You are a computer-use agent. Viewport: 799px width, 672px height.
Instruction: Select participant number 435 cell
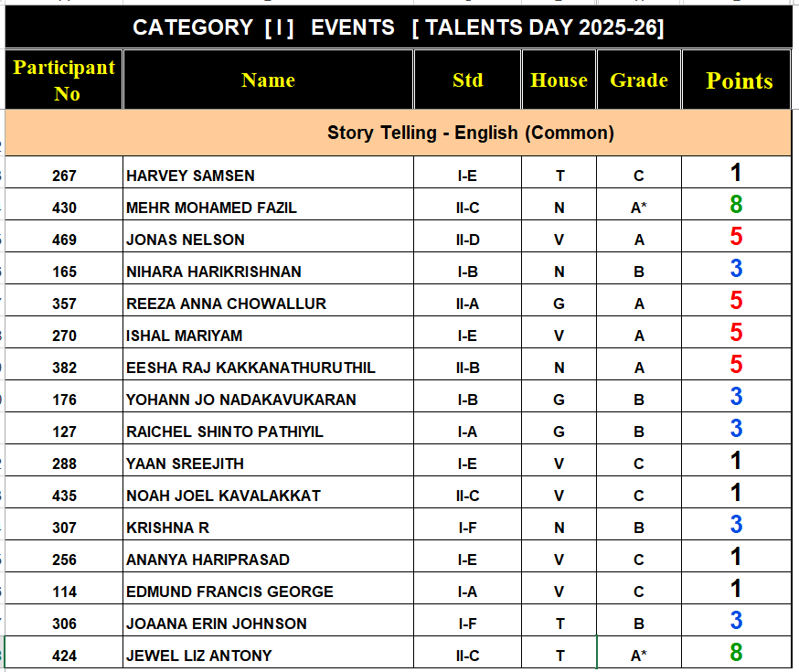click(x=64, y=493)
